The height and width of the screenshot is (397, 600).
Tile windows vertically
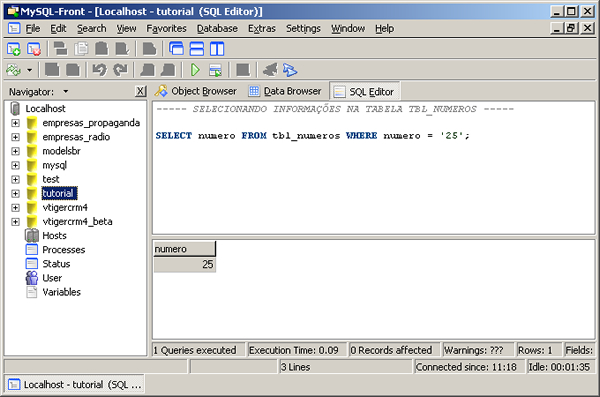(x=217, y=49)
